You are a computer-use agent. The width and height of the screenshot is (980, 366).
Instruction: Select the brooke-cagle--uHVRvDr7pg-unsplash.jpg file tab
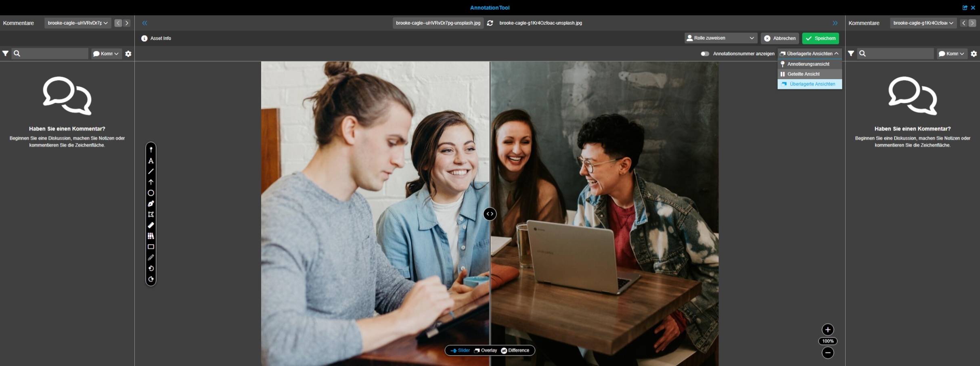point(438,23)
